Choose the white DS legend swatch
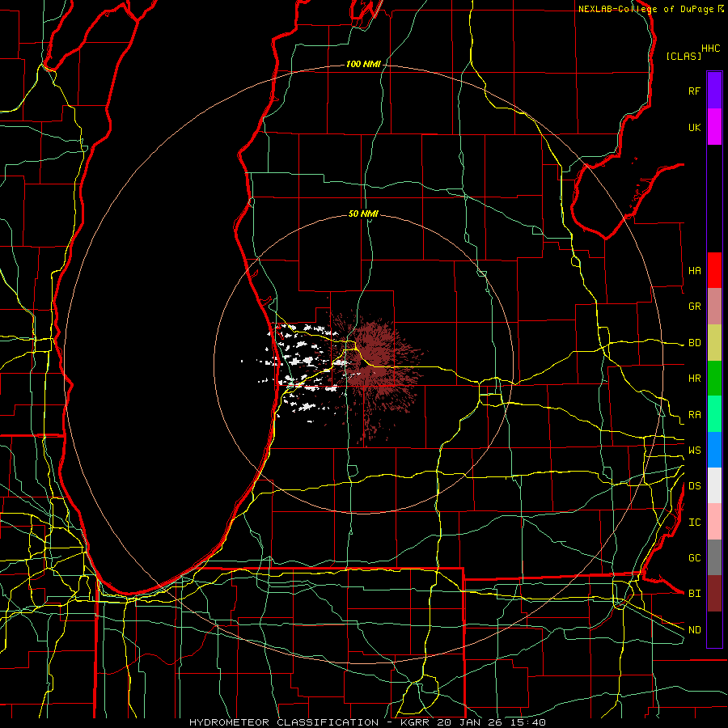The width and height of the screenshot is (728, 728). [714, 485]
